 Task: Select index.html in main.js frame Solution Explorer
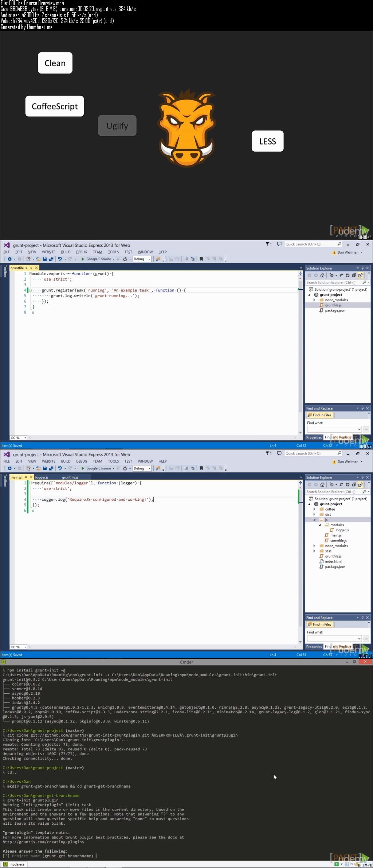(333, 561)
